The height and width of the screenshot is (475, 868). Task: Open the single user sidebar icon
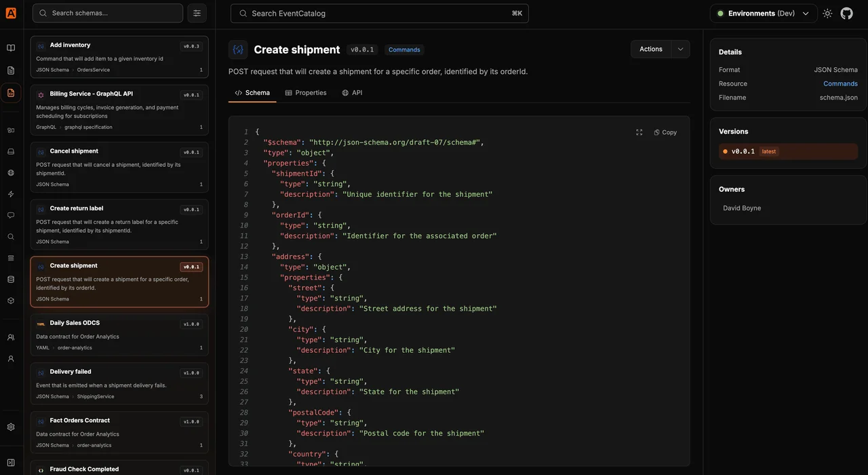(11, 358)
